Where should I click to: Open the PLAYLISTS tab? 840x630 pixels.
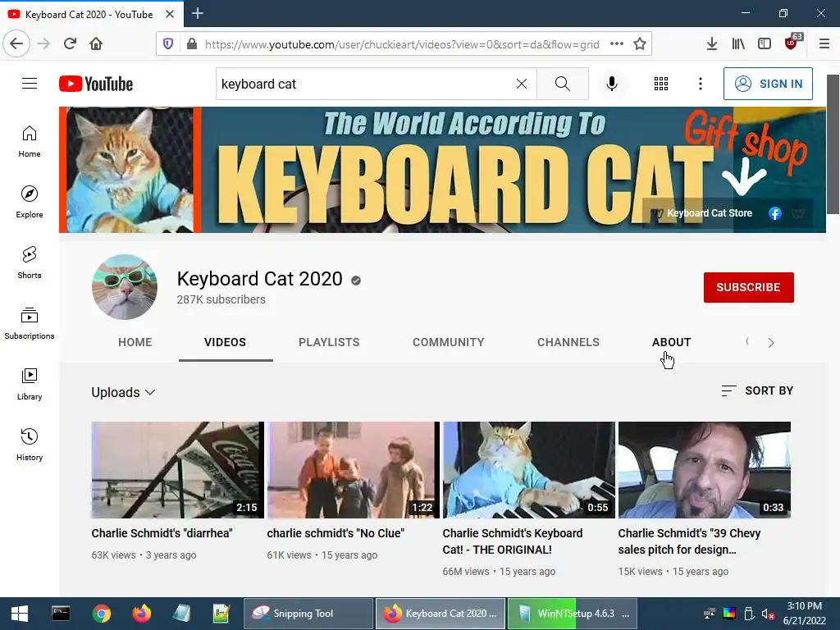(x=329, y=342)
